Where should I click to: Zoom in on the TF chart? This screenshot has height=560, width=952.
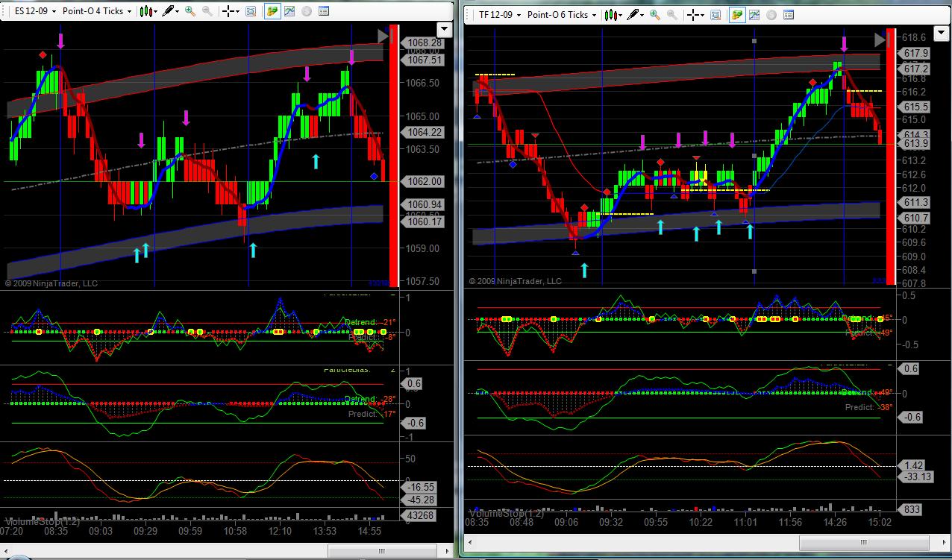pyautogui.click(x=655, y=14)
